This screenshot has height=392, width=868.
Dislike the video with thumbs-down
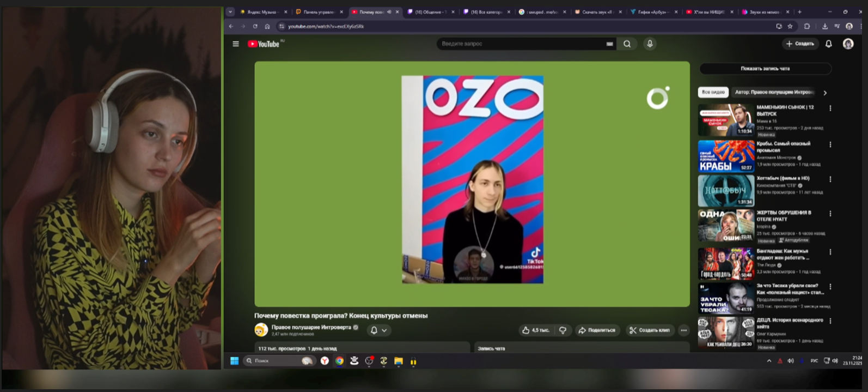(563, 330)
